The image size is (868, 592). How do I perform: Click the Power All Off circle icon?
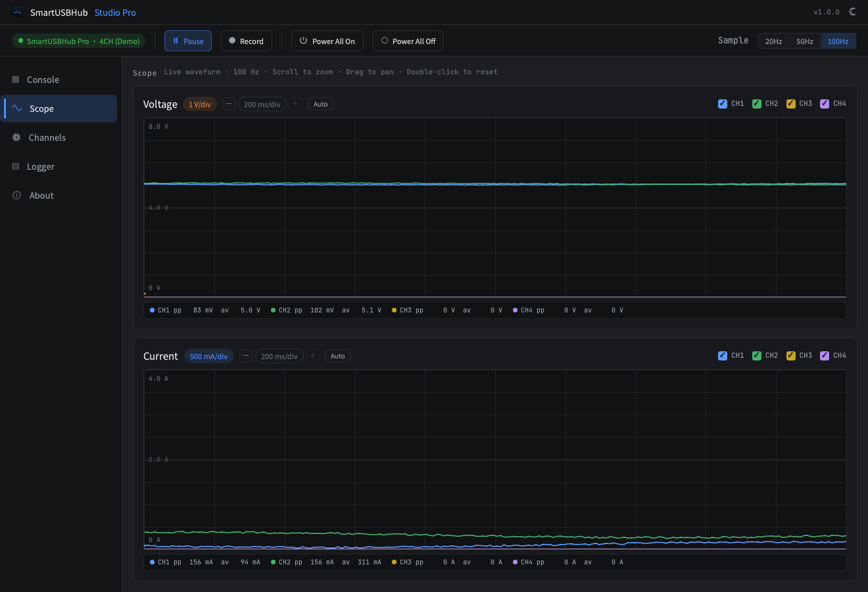pos(385,41)
